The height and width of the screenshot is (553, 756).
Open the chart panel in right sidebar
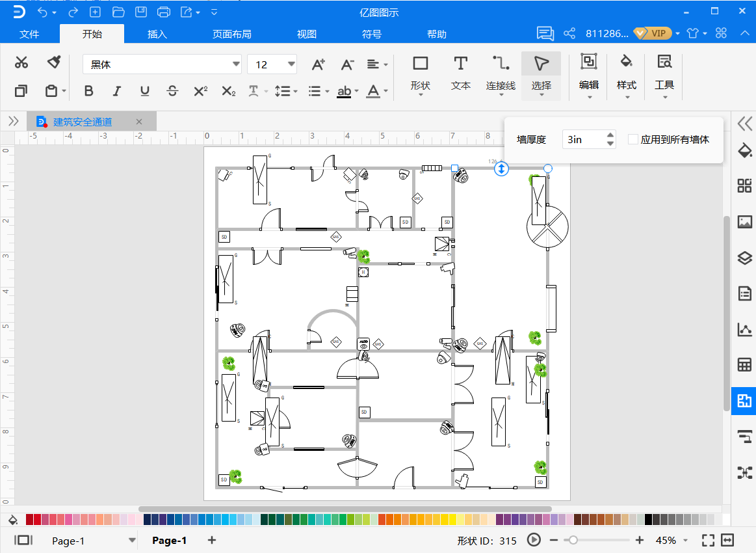(744, 329)
